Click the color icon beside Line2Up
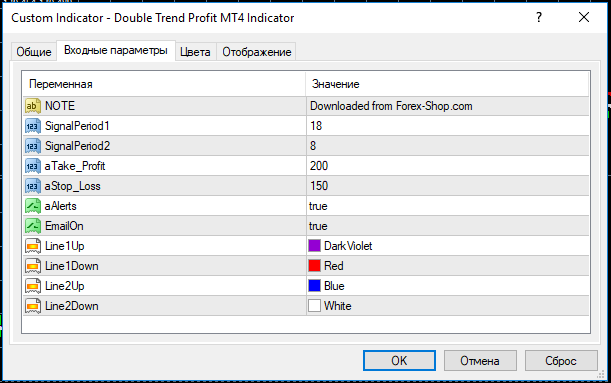The width and height of the screenshot is (611, 383). coord(33,286)
